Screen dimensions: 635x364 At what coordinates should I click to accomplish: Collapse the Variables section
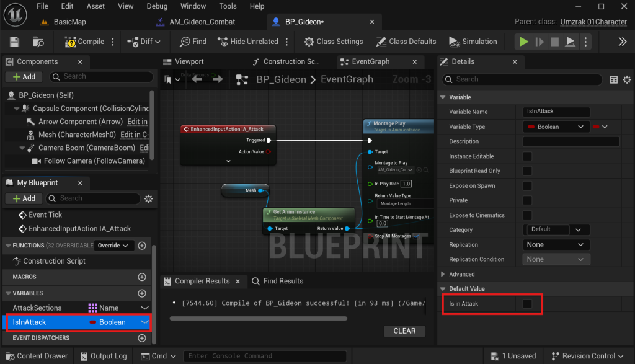[x=8, y=293]
